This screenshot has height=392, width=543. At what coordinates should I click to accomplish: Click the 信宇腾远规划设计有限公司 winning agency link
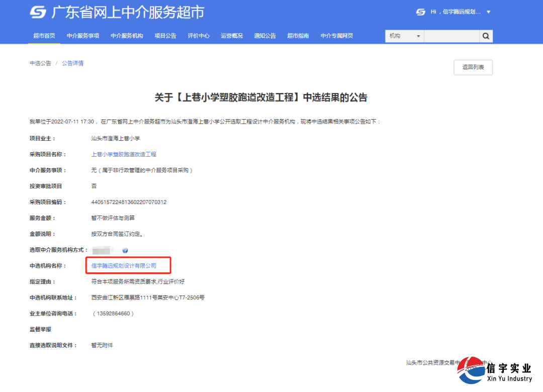pos(124,265)
